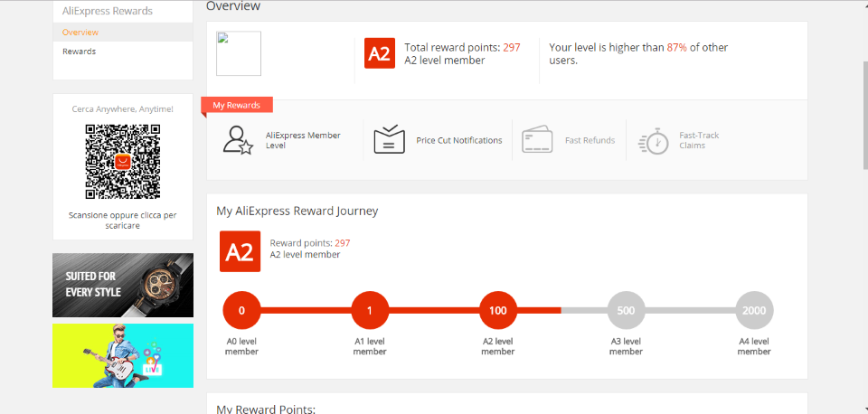
Task: Click the Fast Refunds card icon
Action: (x=537, y=140)
